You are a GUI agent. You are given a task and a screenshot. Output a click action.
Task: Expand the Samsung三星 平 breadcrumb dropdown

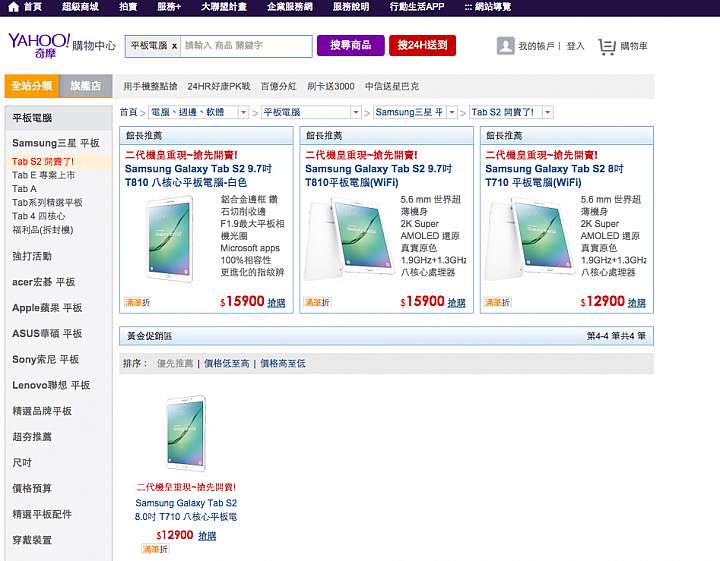click(452, 112)
